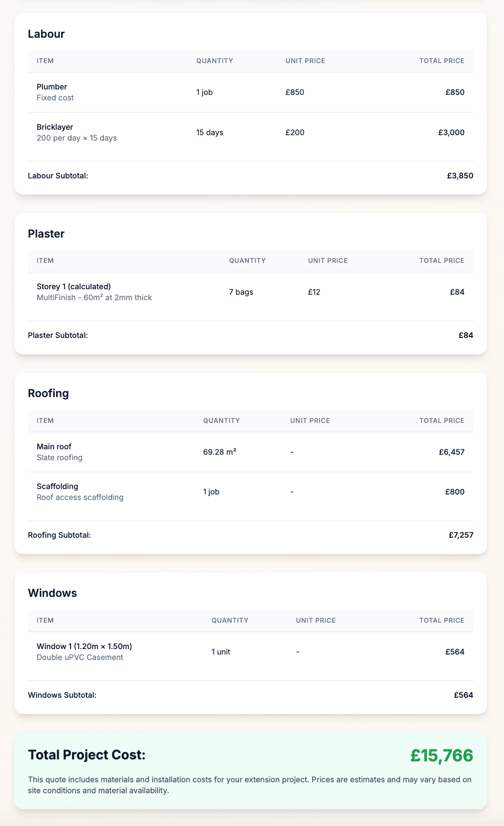
Task: Click the Labour section heading
Action: click(x=46, y=34)
